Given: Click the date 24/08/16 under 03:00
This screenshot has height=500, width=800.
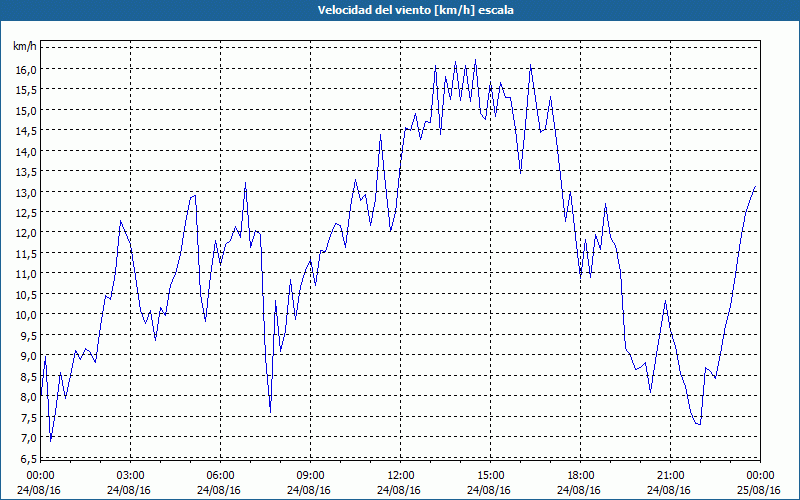Looking at the screenshot, I should pyautogui.click(x=129, y=490).
